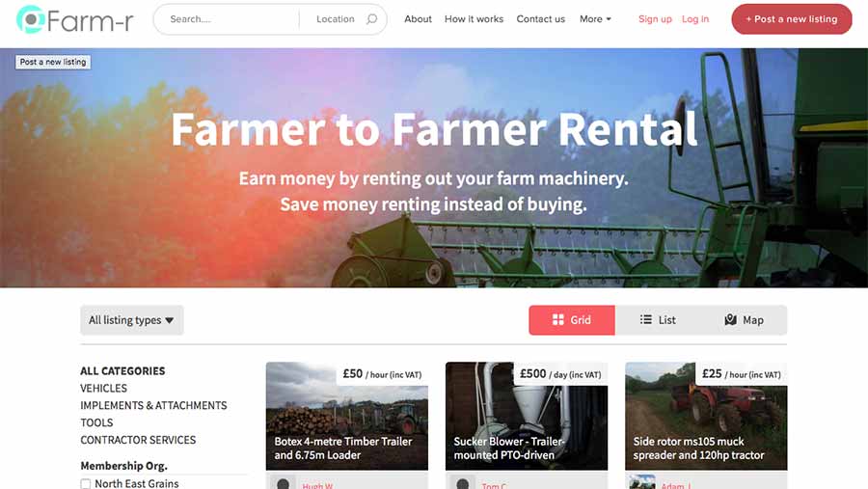Click the Location field
The image size is (868, 489).
(x=335, y=19)
